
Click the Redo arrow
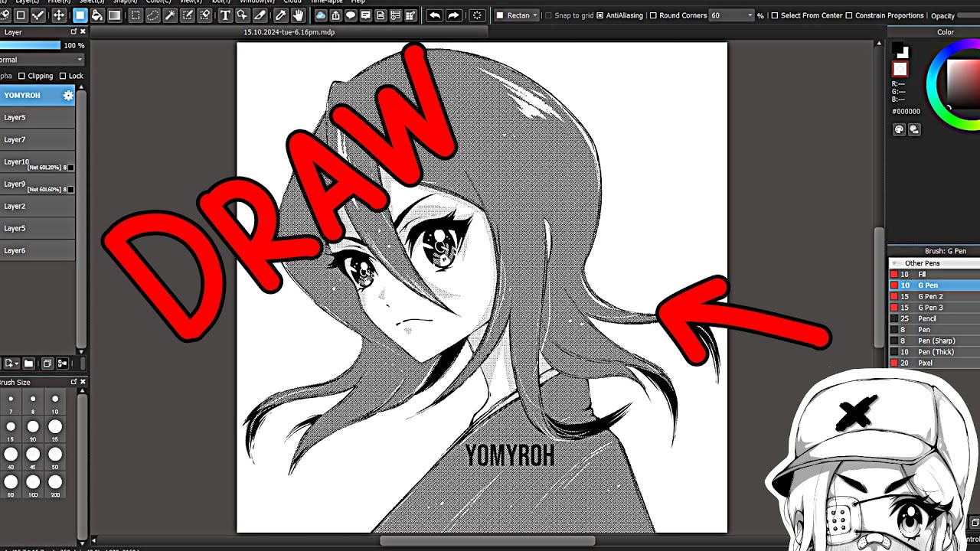453,15
